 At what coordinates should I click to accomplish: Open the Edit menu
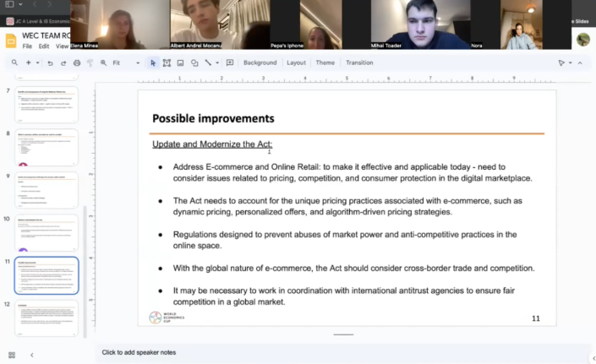(45, 46)
